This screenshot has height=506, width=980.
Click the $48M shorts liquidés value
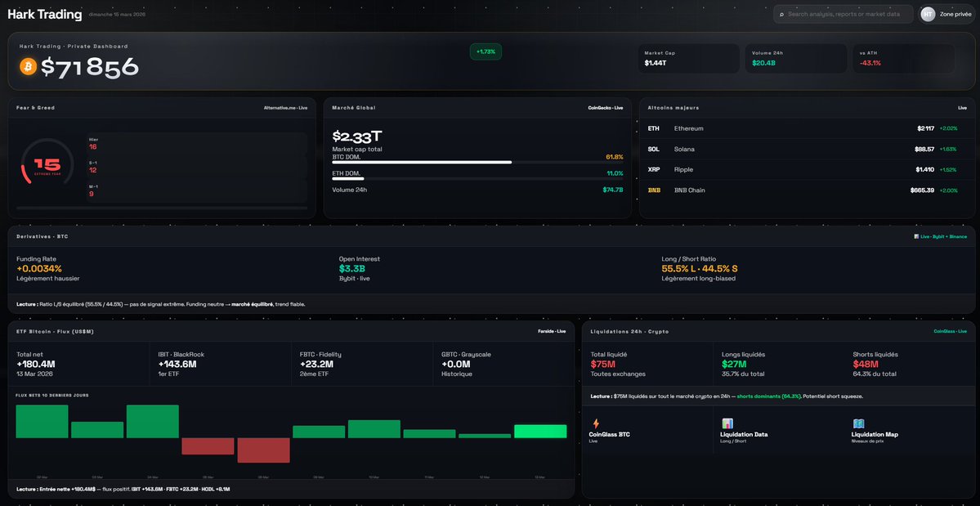(x=866, y=365)
